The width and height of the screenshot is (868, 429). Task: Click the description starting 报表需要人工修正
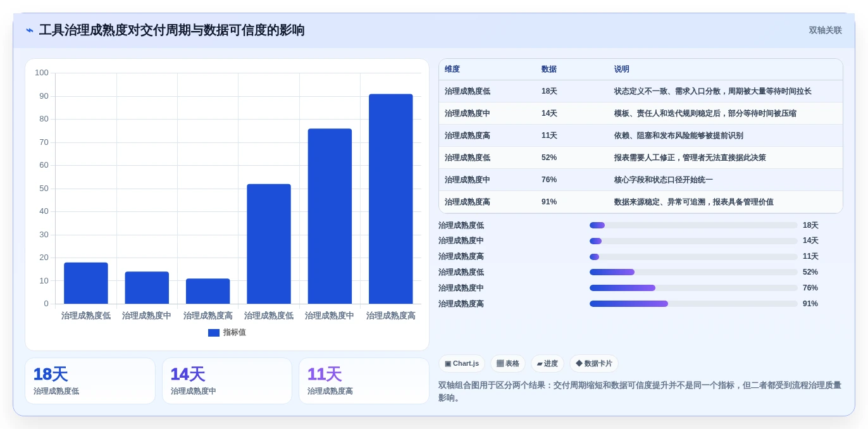[x=690, y=158]
